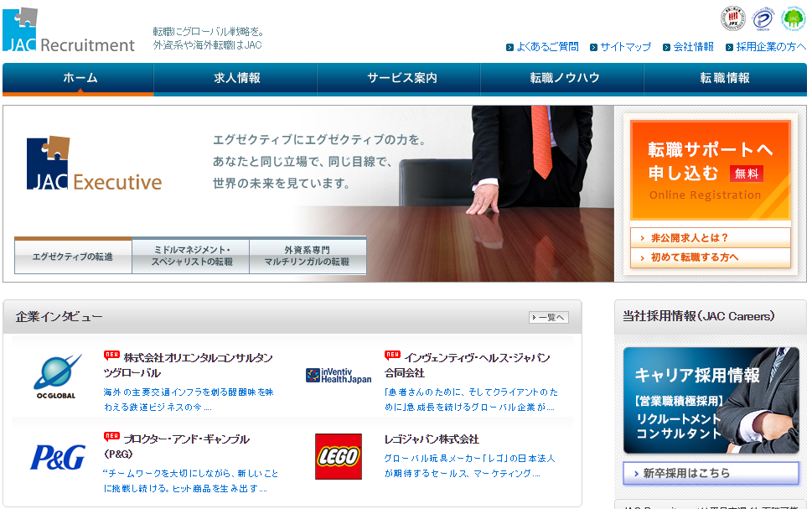The width and height of the screenshot is (812, 509).
Task: Click the NEW badge beside オリエンタルコンサルタンツ
Action: click(111, 355)
